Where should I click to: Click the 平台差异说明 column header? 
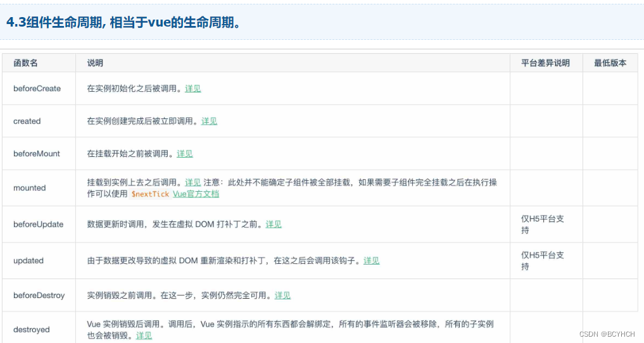click(x=545, y=63)
